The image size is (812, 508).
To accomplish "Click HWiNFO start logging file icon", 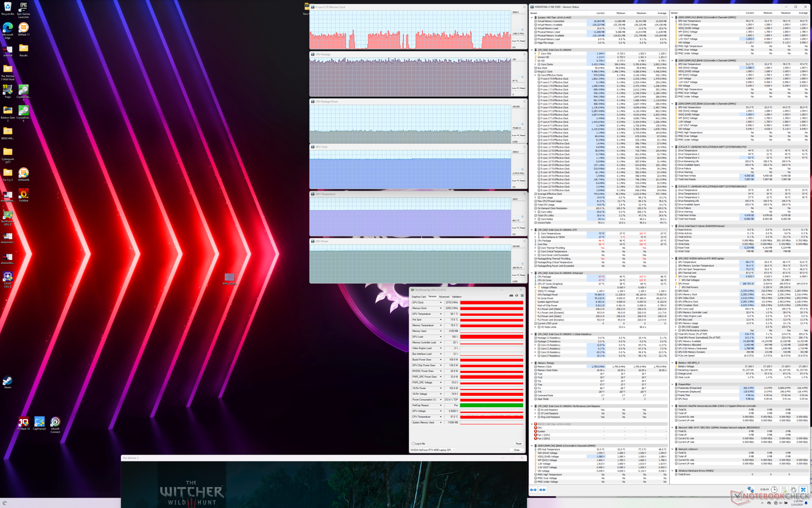I will [x=784, y=489].
